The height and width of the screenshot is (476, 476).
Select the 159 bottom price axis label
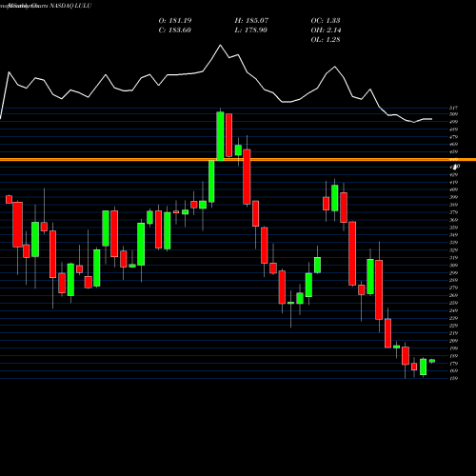[453, 378]
